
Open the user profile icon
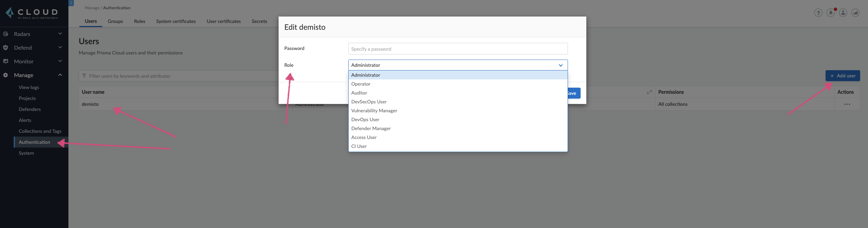point(843,13)
